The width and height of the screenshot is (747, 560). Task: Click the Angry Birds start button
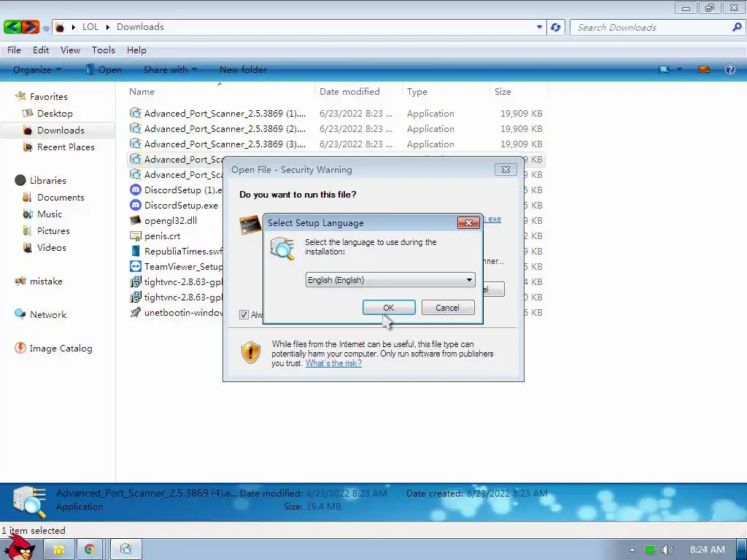click(x=19, y=548)
